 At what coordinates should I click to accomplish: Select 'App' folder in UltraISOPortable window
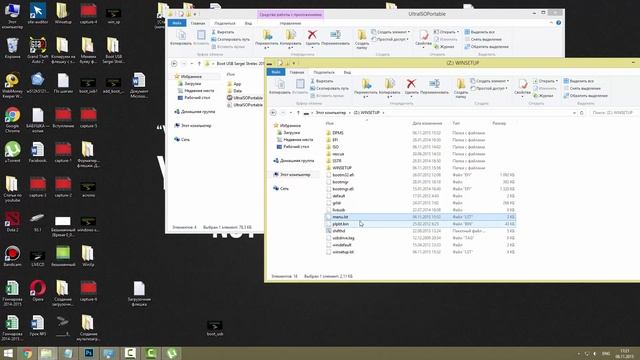tap(234, 84)
